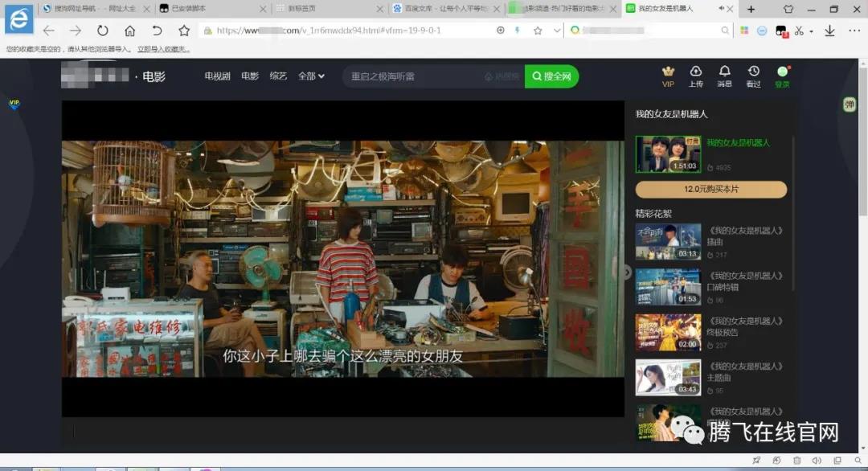Collapse the side playlist panel arrow
868x471 pixels.
pos(628,272)
